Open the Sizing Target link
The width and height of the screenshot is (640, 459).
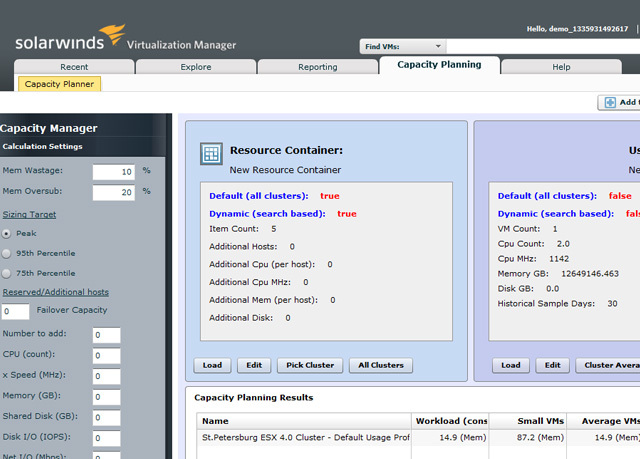coord(29,215)
